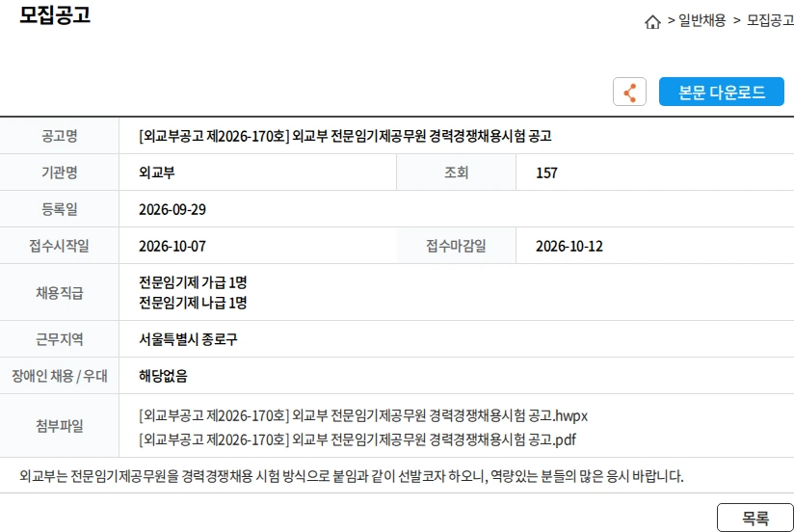Click the 조회 label cell
794x532 pixels.
pos(456,173)
